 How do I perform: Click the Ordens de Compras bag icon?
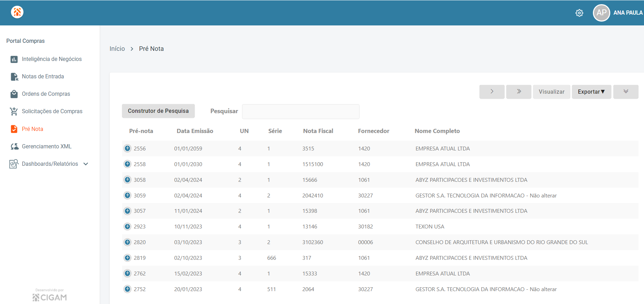[x=14, y=94]
